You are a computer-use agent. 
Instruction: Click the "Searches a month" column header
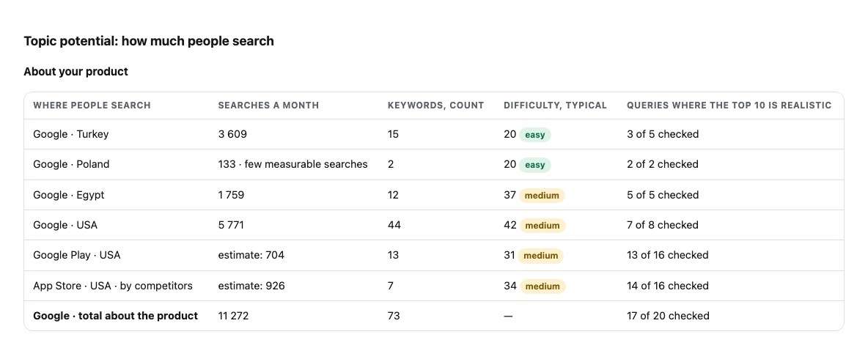(x=268, y=105)
